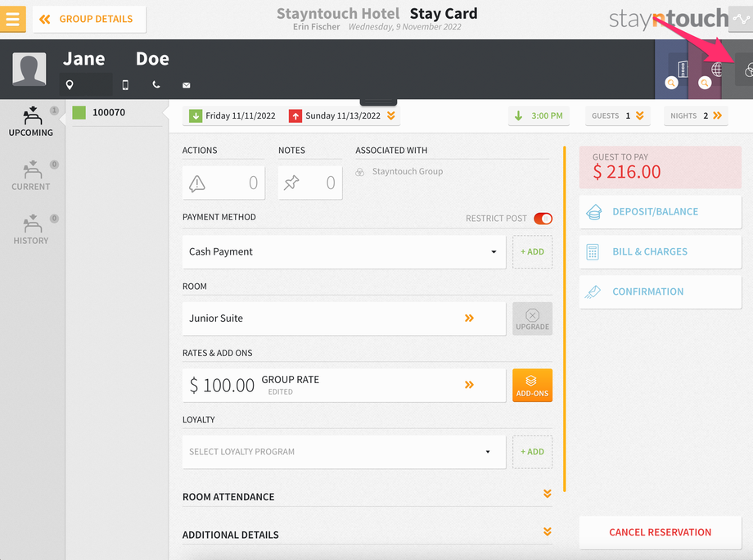Image resolution: width=753 pixels, height=560 pixels.
Task: Expand the Guests count chevron
Action: click(640, 115)
